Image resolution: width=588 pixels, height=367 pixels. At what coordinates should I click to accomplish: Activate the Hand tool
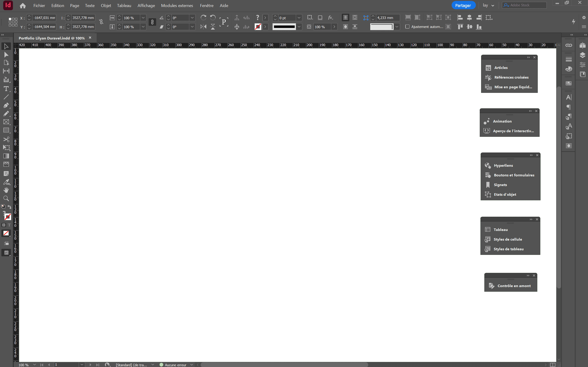(6, 190)
